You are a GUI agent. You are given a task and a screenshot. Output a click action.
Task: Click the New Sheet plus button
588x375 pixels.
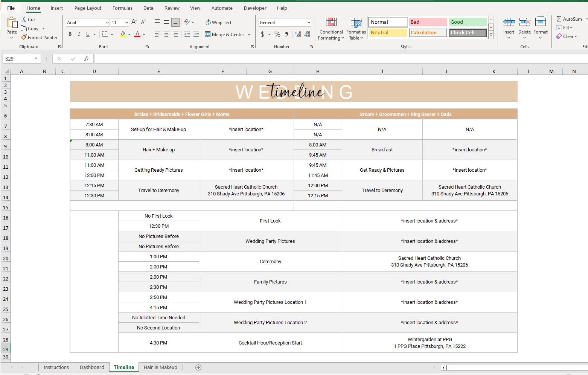coord(198,367)
